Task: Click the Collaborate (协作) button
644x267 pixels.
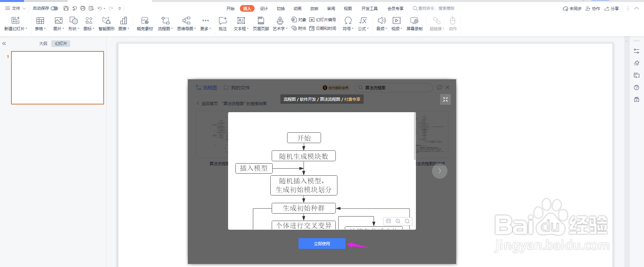Action: tap(593, 8)
